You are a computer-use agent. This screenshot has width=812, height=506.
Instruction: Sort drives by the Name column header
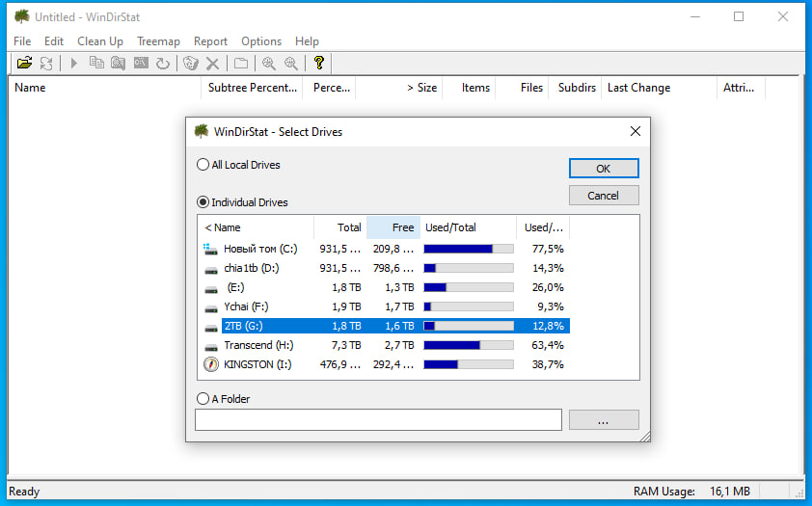[x=256, y=227]
